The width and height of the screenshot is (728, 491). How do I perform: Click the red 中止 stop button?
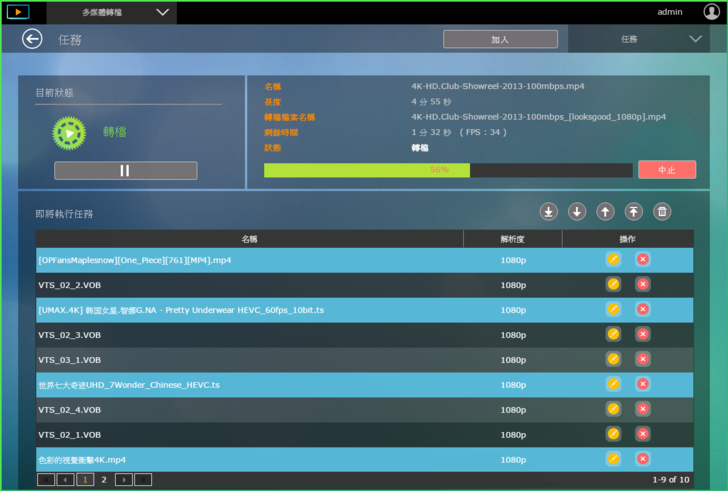tap(666, 170)
